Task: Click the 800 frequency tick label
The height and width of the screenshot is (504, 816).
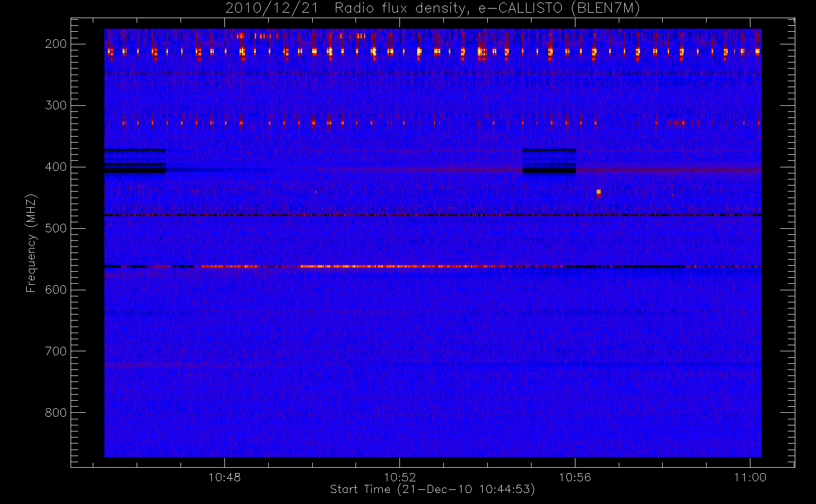Action: [x=56, y=413]
